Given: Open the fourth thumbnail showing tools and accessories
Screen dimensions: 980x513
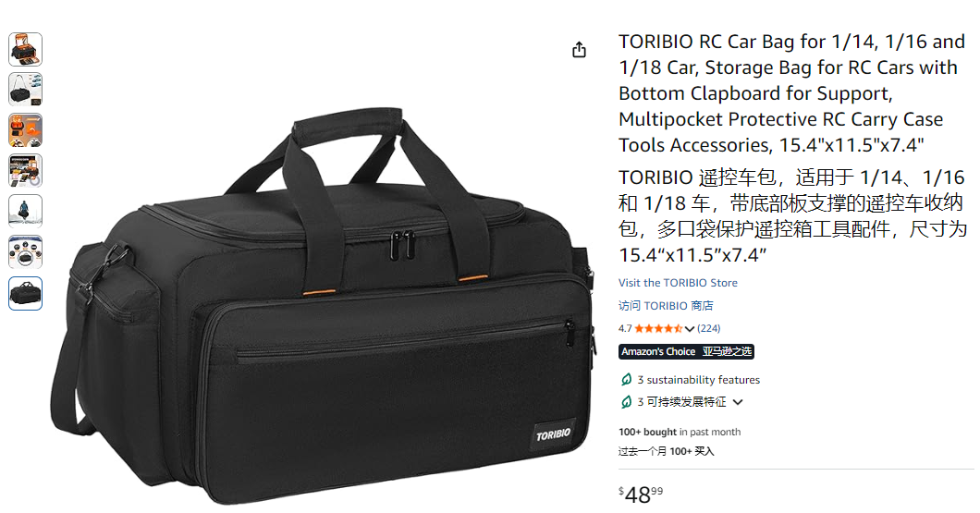Looking at the screenshot, I should click(x=26, y=171).
